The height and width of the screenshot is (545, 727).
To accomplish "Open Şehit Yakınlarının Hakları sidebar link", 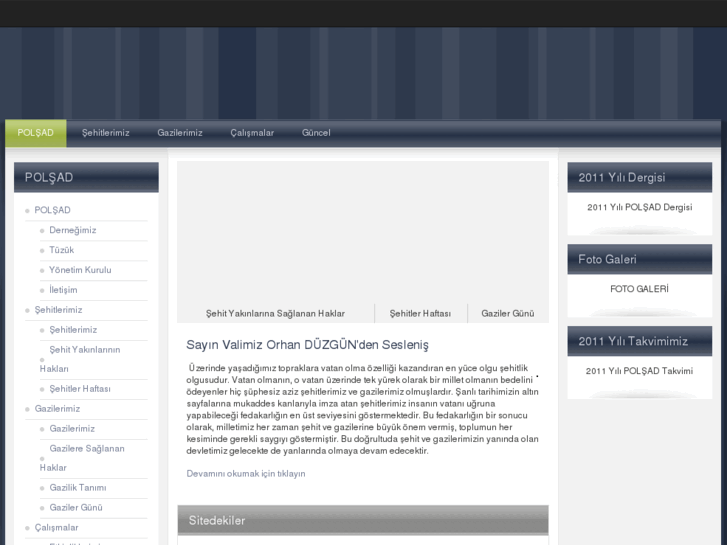I will pos(80,359).
